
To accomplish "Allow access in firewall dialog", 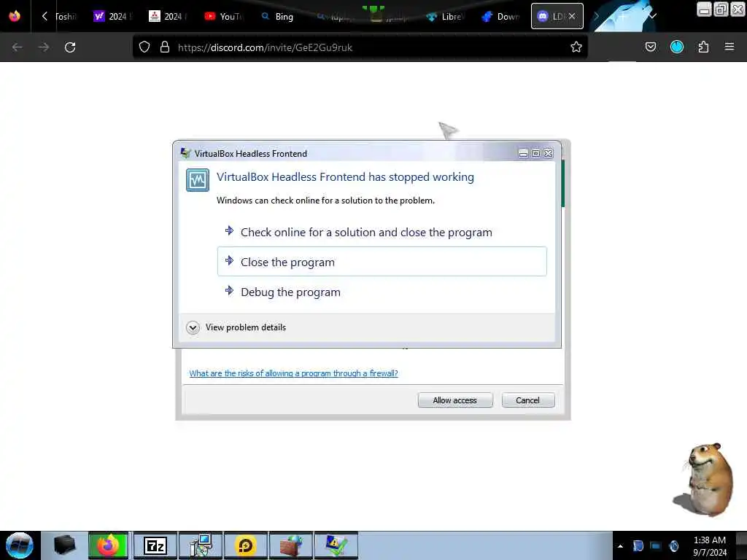I will pos(455,400).
